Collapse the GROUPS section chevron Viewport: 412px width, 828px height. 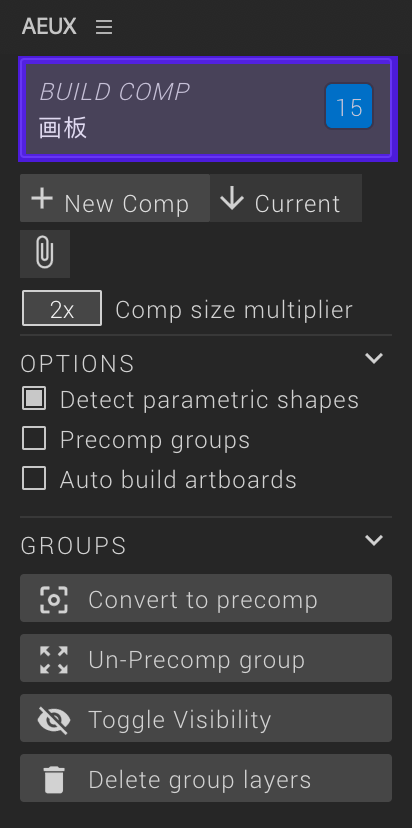pyautogui.click(x=374, y=541)
